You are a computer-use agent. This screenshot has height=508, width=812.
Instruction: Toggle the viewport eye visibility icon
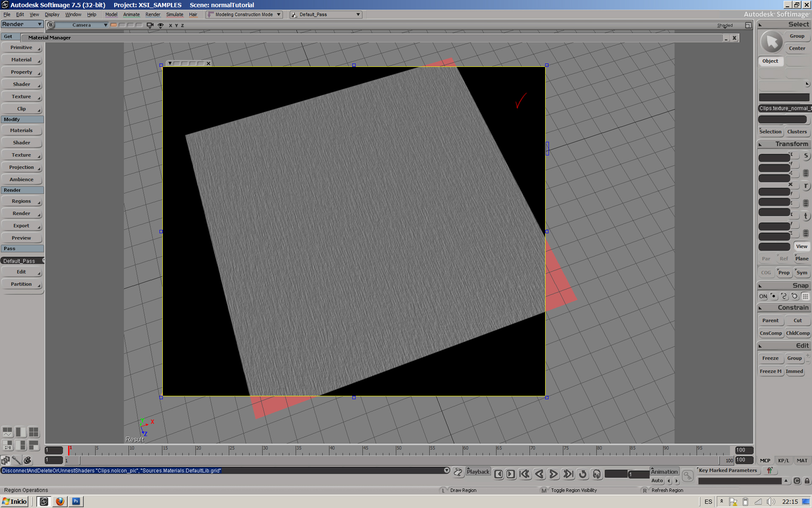(161, 25)
